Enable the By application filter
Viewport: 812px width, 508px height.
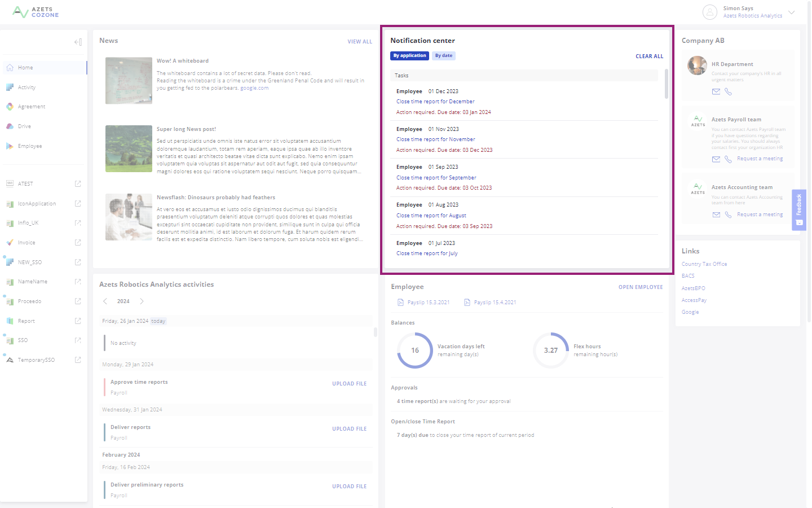(409, 55)
